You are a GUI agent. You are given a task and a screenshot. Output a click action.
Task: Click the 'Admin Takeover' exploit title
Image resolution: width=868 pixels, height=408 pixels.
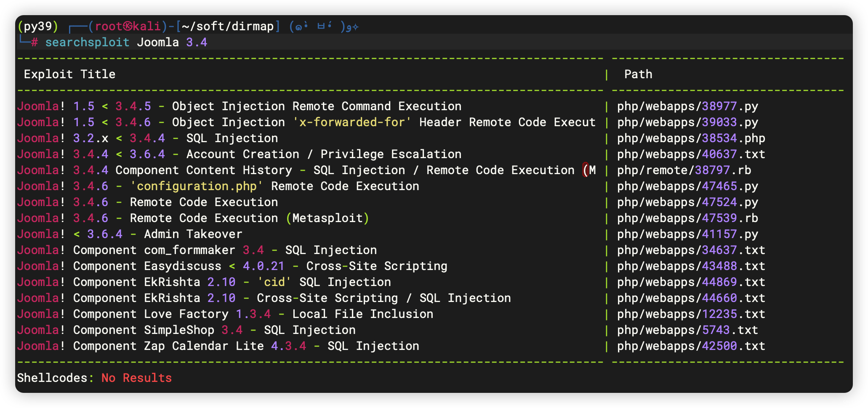point(193,234)
